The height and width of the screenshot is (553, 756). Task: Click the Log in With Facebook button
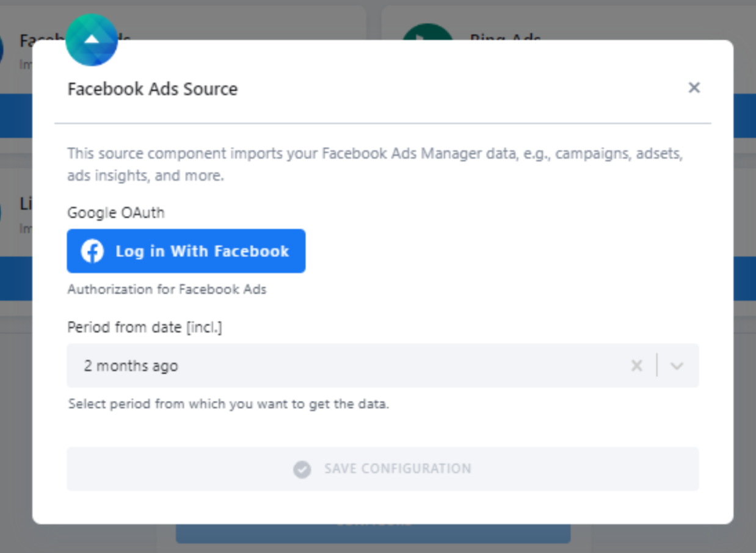[x=186, y=251]
